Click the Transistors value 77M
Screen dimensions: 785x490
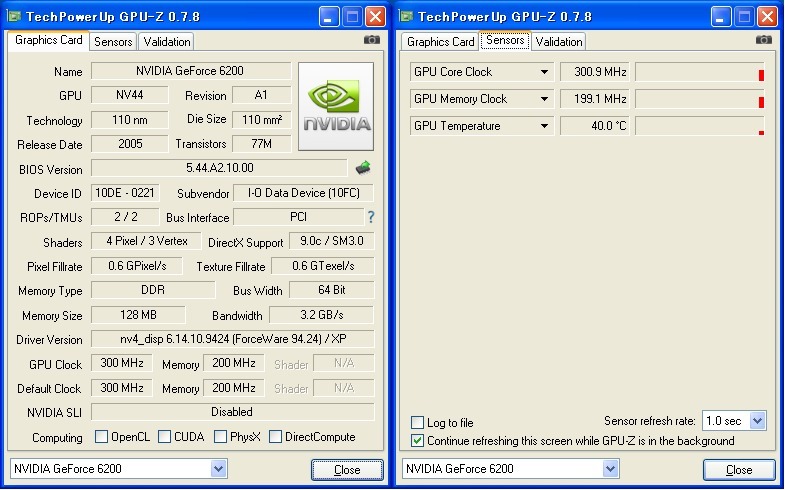click(x=262, y=144)
